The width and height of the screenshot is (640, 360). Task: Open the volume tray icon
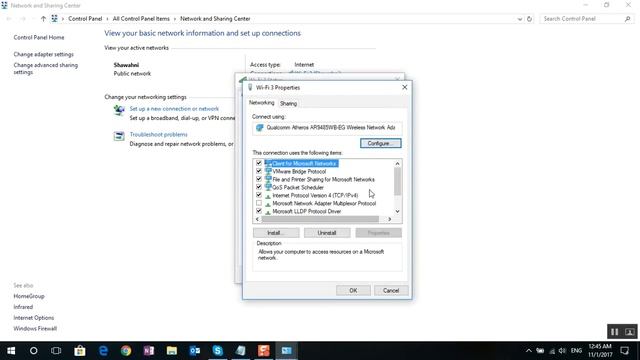(x=562, y=351)
